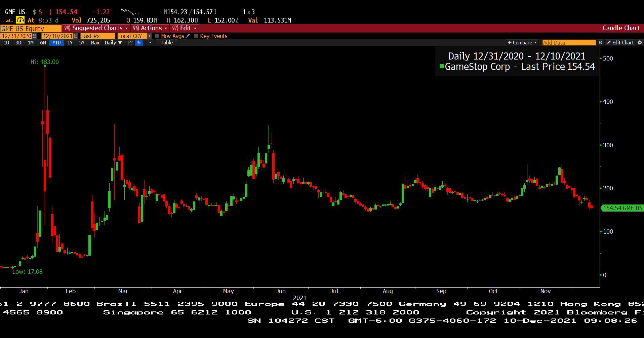Screen dimensions: 644x338
Task: Open the Compare dropdown
Action: click(x=522, y=43)
